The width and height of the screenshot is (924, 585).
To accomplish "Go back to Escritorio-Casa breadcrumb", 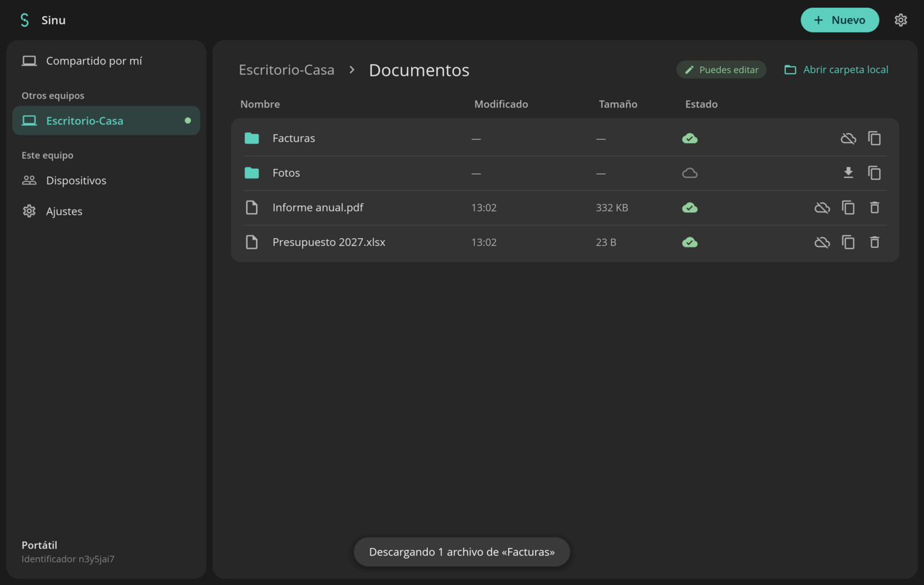I will pyautogui.click(x=286, y=70).
